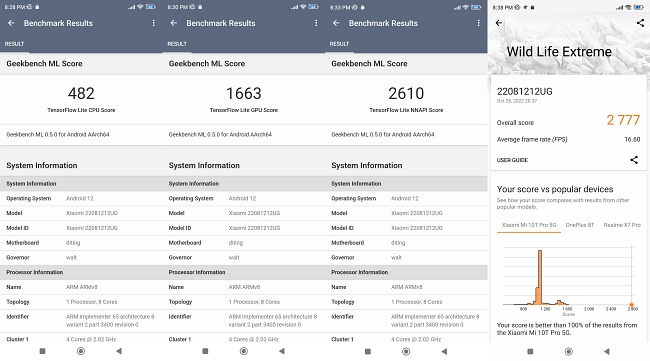Switch to the OnePlus 8T tab
The height and width of the screenshot is (361, 650).
[x=580, y=225]
